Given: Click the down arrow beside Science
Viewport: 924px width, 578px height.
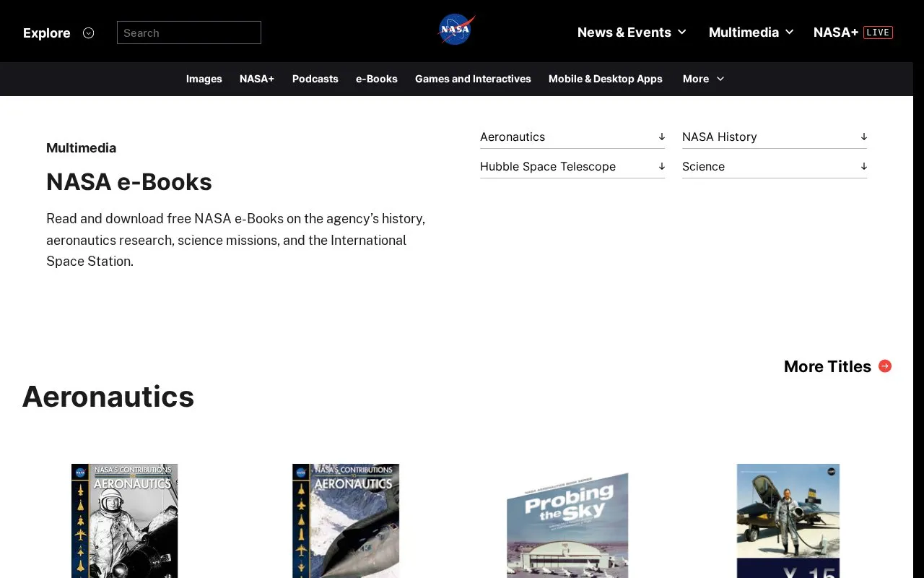Looking at the screenshot, I should click(863, 166).
